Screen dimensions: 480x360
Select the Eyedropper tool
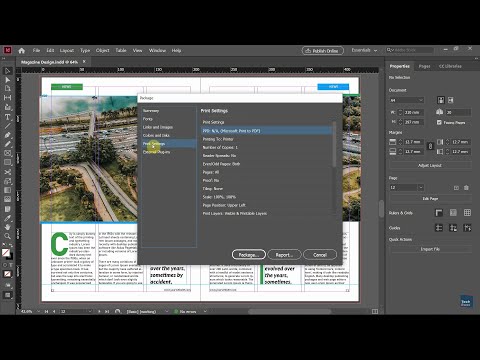click(x=7, y=218)
